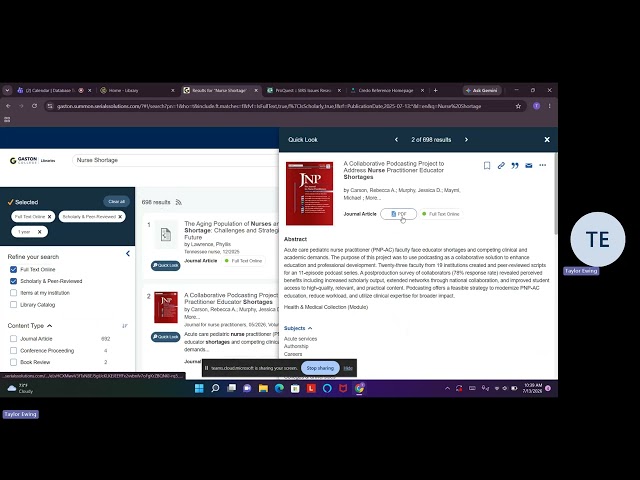This screenshot has height=480, width=640.
Task: Enable the Library Catalog checkbox
Action: (13, 305)
